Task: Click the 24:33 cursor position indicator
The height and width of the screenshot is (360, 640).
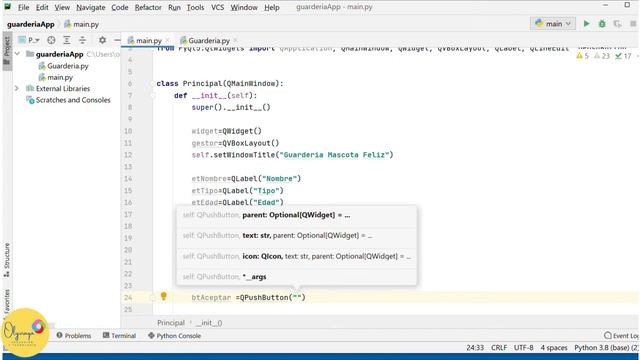Action: click(475, 348)
